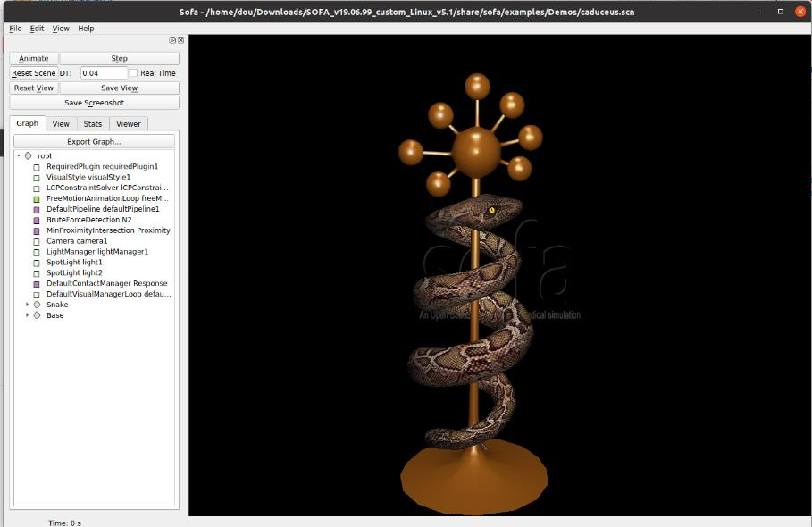Click the Save View button
This screenshot has width=812, height=527.
pyautogui.click(x=119, y=88)
